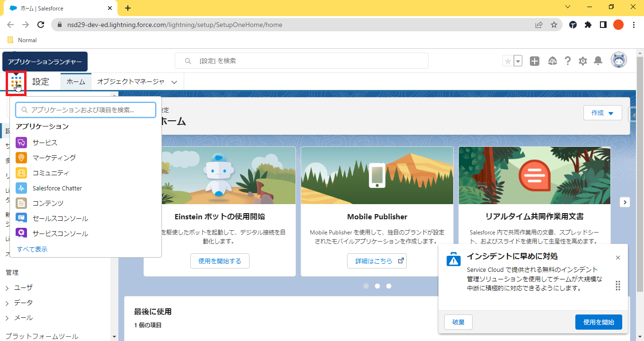The width and height of the screenshot is (644, 341).
Task: Click the 使用を開始 button
Action: click(x=599, y=322)
